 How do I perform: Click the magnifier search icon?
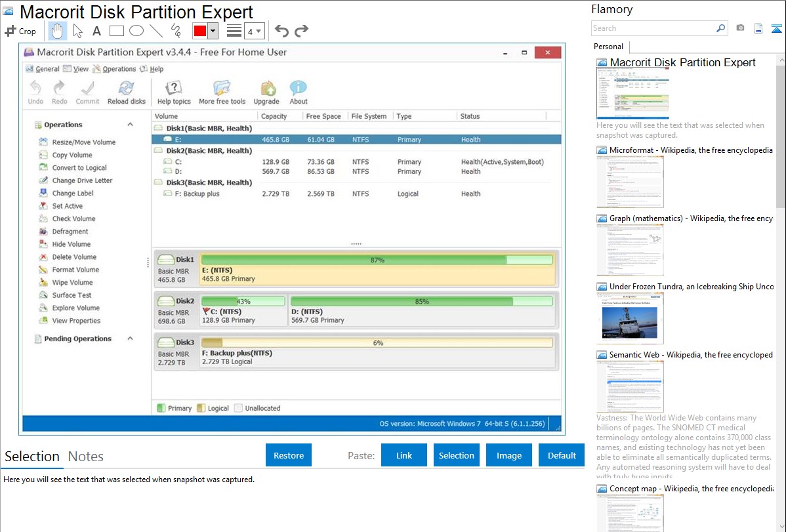pyautogui.click(x=720, y=28)
